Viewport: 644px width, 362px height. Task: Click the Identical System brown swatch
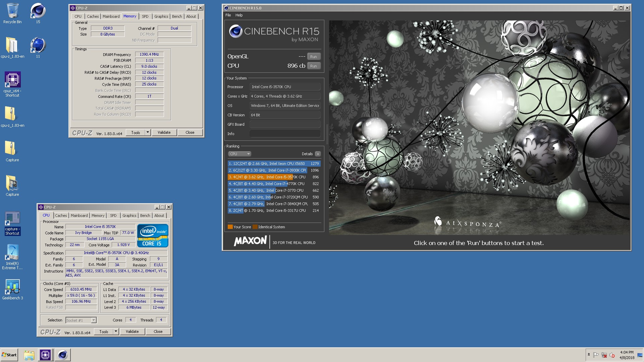pos(255,227)
